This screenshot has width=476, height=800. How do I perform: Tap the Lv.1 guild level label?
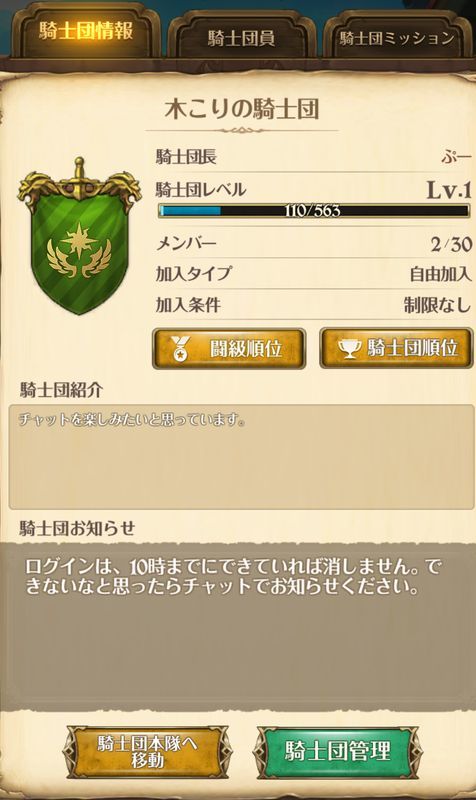point(448,190)
